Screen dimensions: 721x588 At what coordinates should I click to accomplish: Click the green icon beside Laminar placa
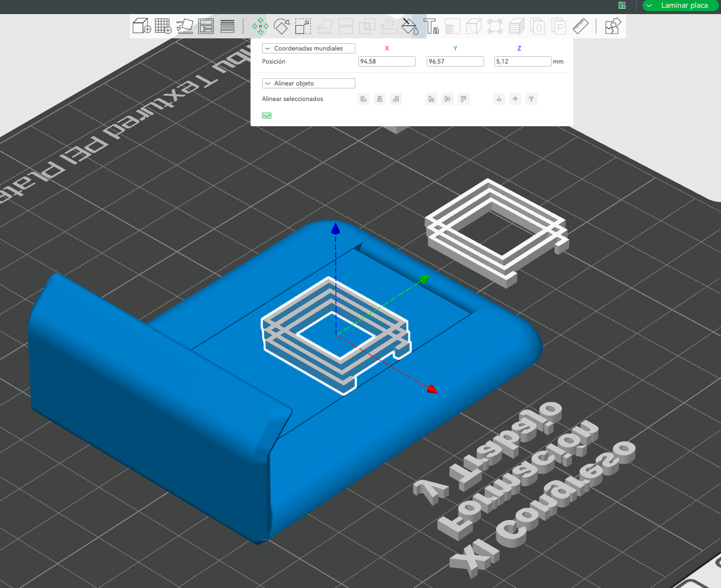click(622, 5)
